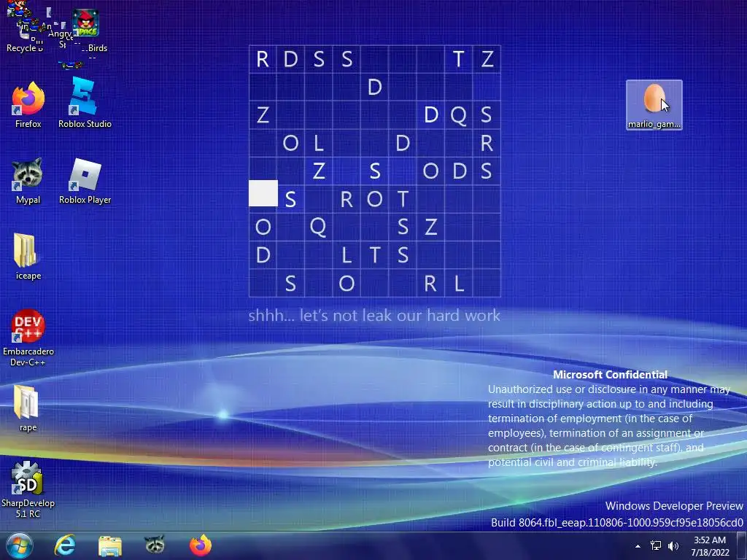Open the Mypal desktop shortcut

28,181
